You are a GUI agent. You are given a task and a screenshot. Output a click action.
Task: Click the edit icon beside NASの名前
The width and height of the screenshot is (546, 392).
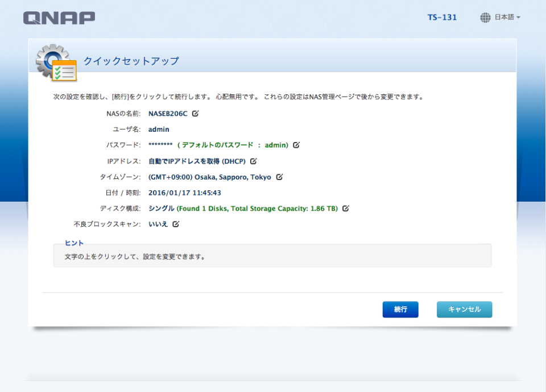click(x=194, y=113)
